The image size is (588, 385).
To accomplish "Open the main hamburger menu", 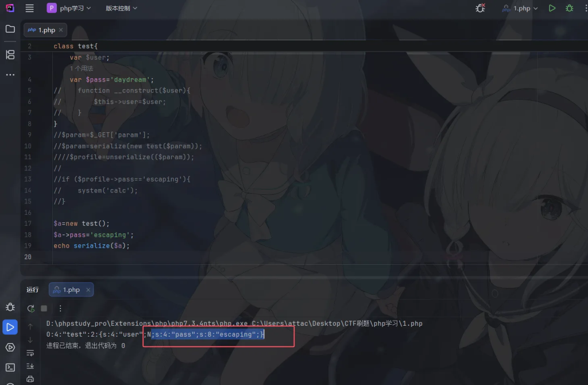I will (x=30, y=9).
